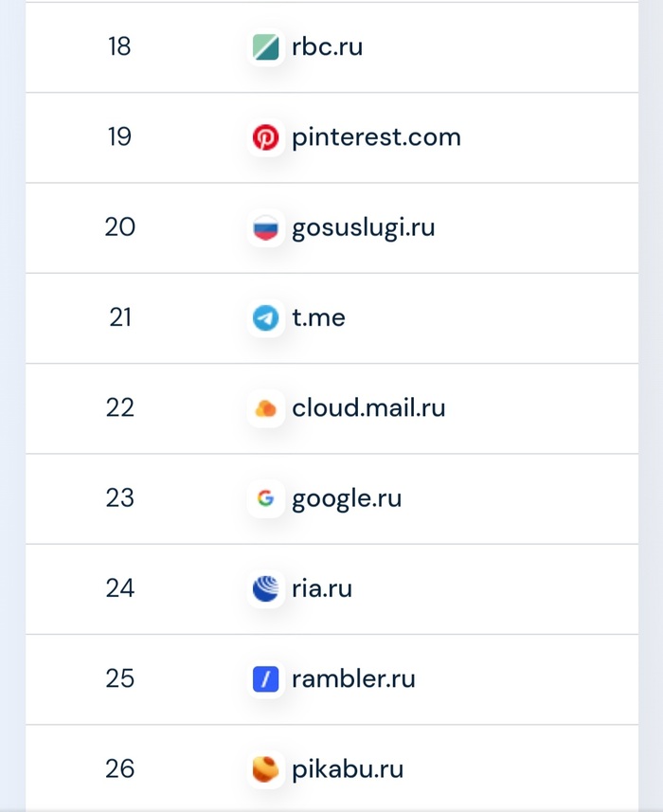
Task: Click the ria.ru blue globe icon
Action: point(265,588)
